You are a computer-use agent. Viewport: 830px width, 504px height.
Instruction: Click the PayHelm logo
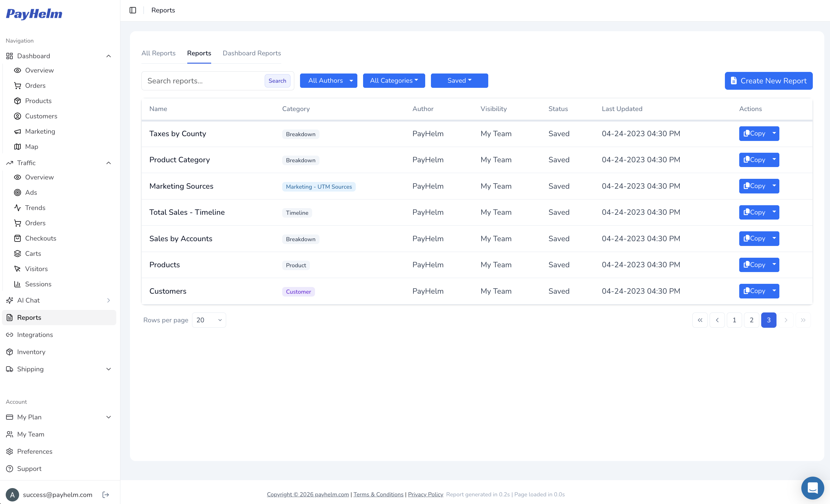(x=34, y=14)
